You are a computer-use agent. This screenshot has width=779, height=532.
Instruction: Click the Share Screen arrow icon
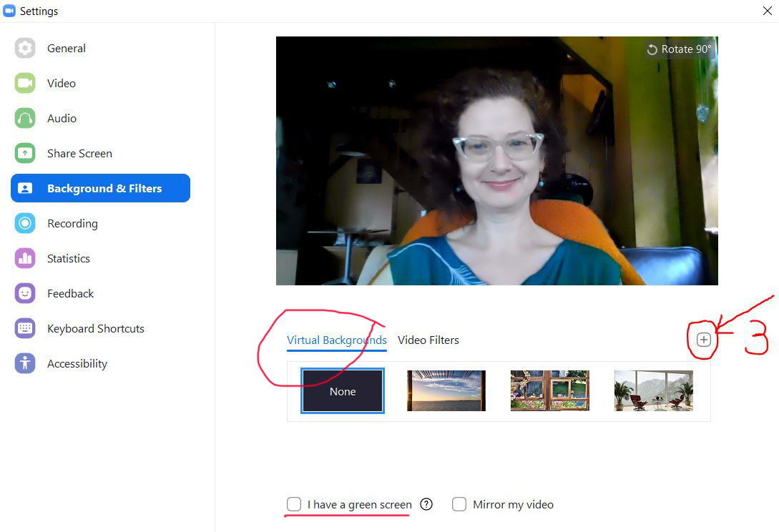[x=25, y=153]
